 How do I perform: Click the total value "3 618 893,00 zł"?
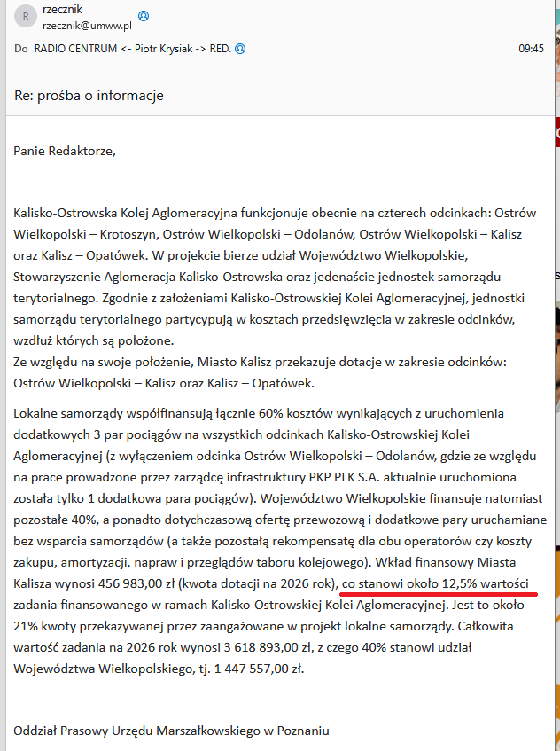point(262,647)
